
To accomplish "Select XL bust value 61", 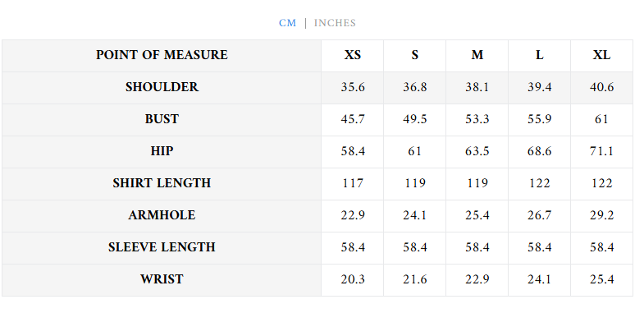I will [601, 119].
